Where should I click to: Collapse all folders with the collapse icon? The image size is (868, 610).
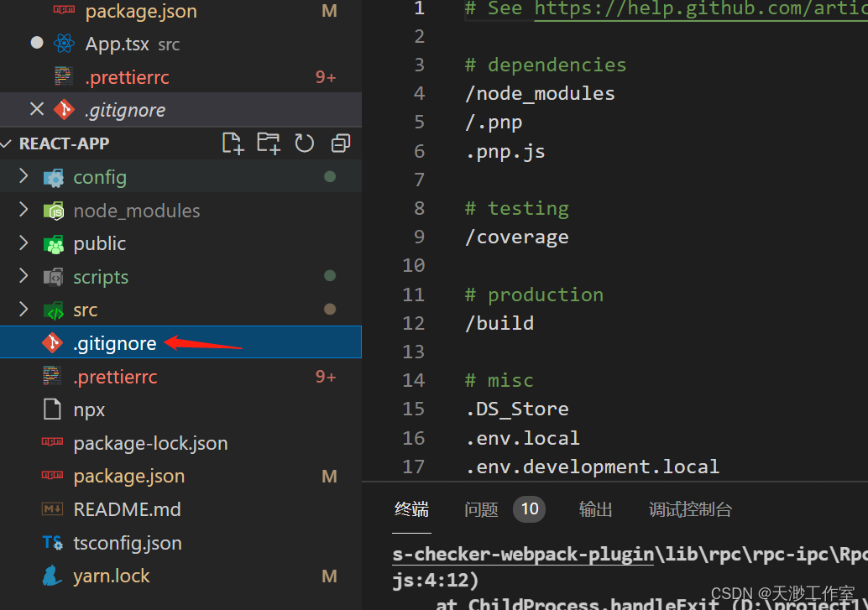(x=341, y=143)
